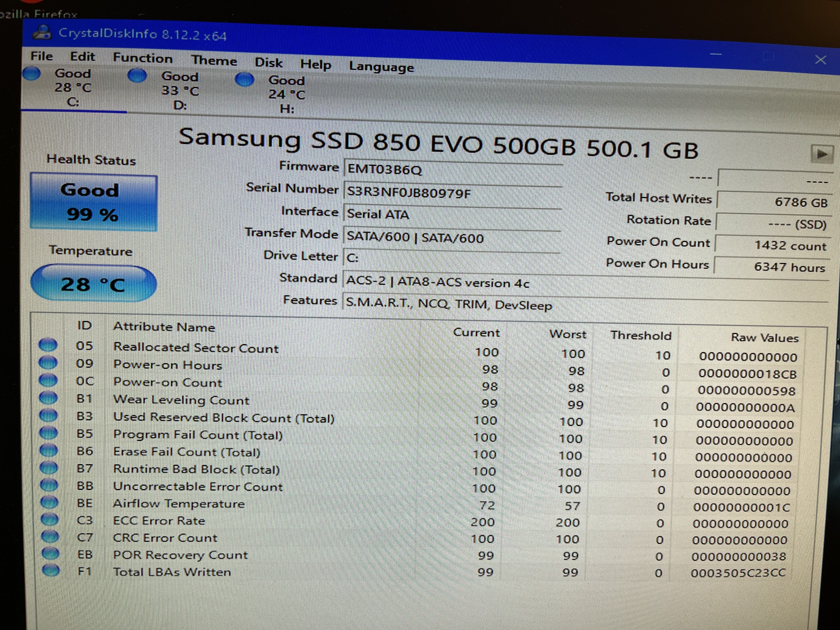Open the Function menu
The image size is (840, 630).
coord(143,58)
